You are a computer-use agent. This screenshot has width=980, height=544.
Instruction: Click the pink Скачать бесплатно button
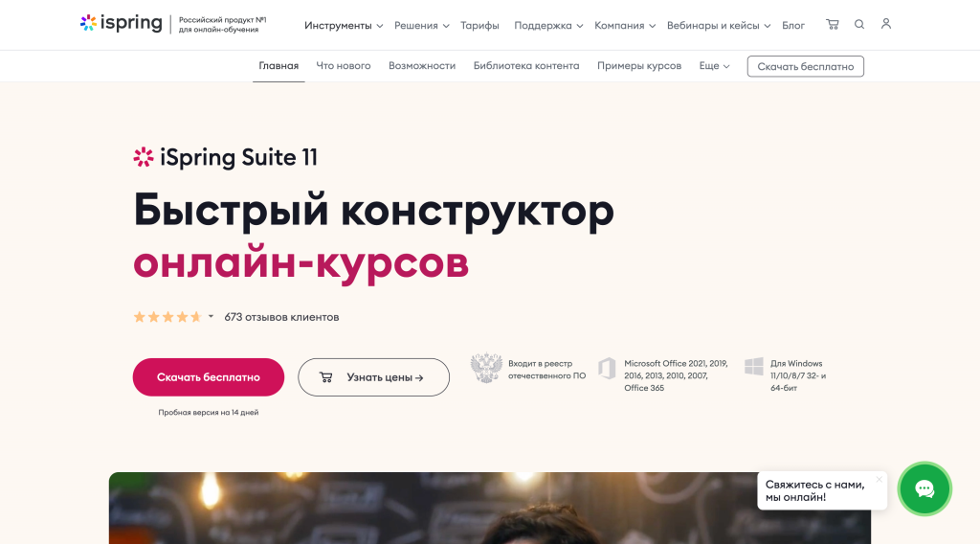point(208,377)
